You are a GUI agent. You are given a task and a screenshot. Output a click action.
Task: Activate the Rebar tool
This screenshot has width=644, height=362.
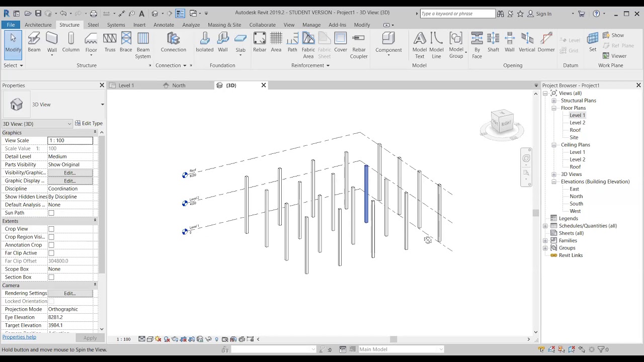point(260,43)
